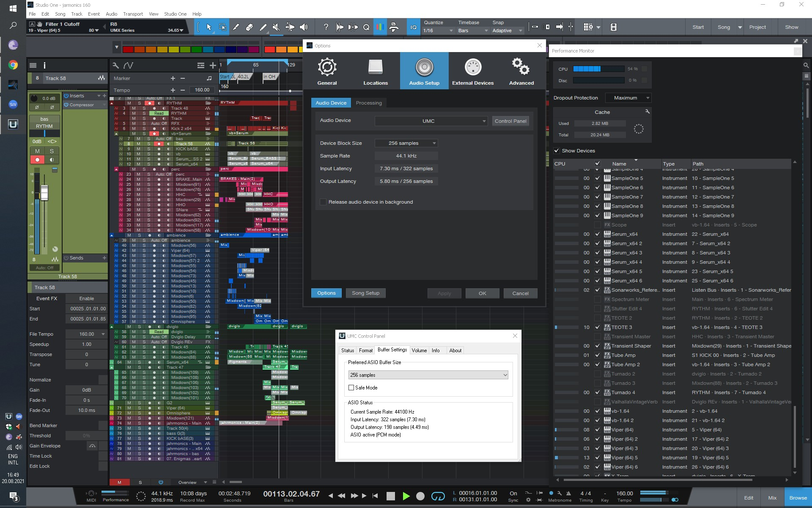Open the Transport menu
The width and height of the screenshot is (812, 508).
pyautogui.click(x=133, y=14)
